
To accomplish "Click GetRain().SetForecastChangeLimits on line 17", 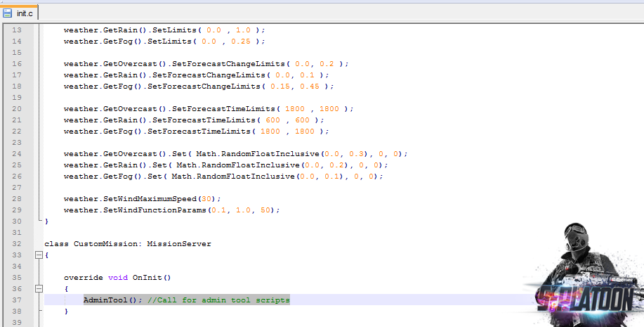I will pyautogui.click(x=197, y=75).
